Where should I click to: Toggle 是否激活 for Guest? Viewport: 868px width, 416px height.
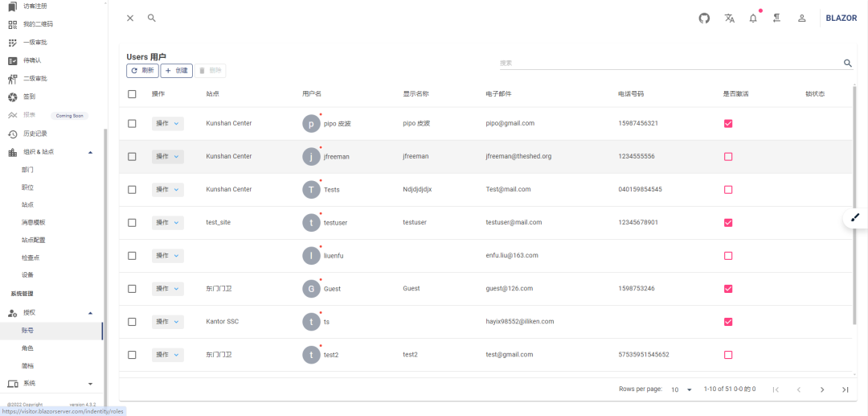[x=728, y=289]
